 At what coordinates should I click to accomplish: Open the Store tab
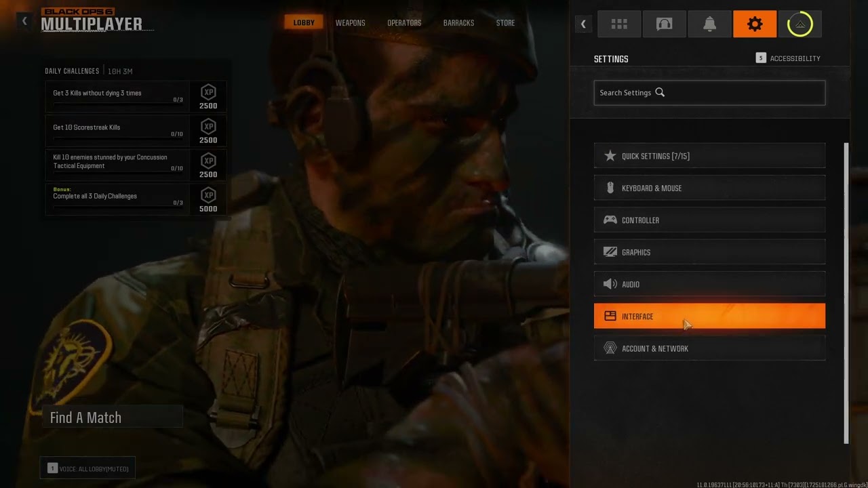click(x=505, y=22)
